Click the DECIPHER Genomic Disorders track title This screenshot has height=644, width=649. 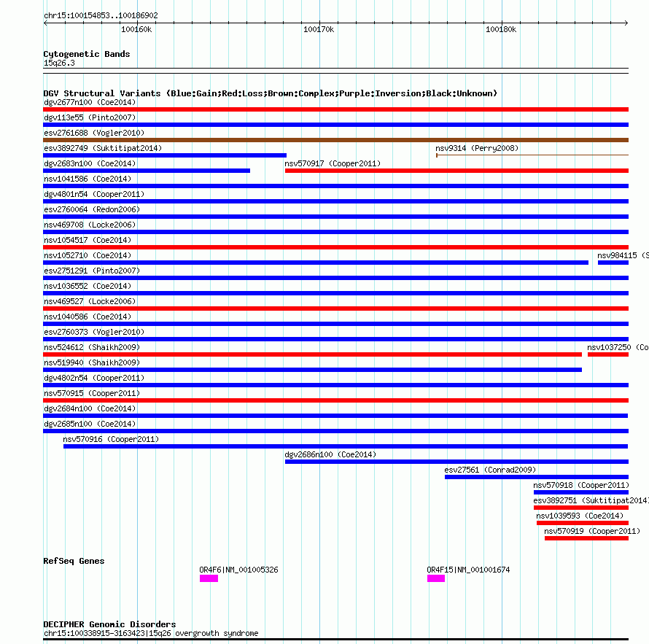click(109, 624)
